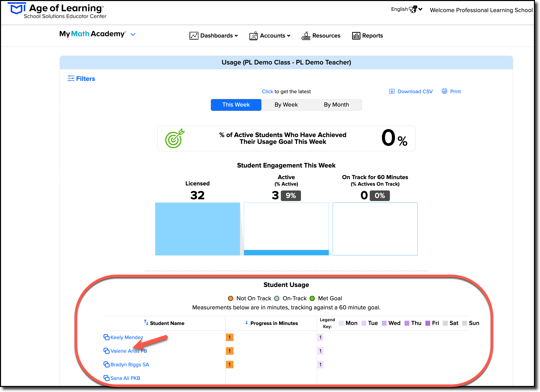Click the Mon legend swatch

pyautogui.click(x=341, y=323)
